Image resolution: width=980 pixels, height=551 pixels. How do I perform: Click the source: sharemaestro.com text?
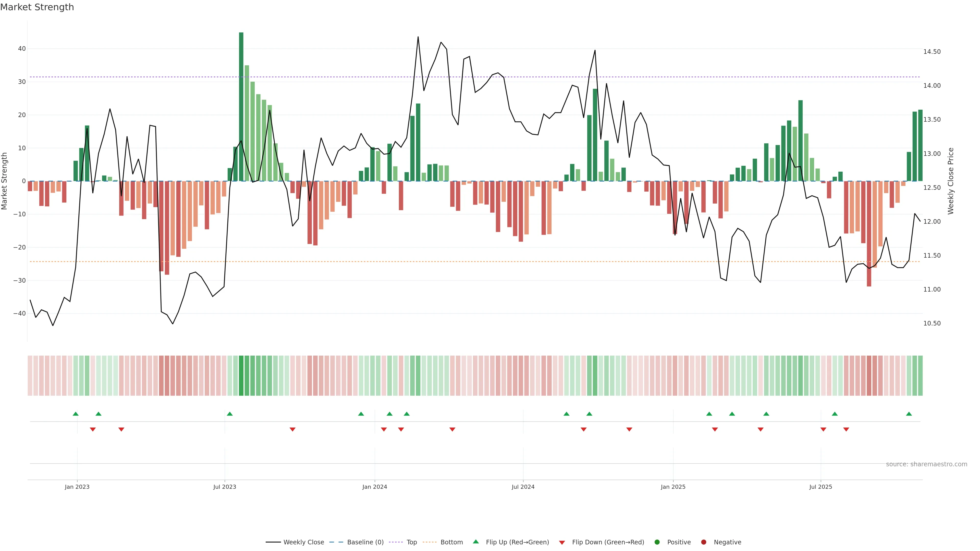pos(926,464)
